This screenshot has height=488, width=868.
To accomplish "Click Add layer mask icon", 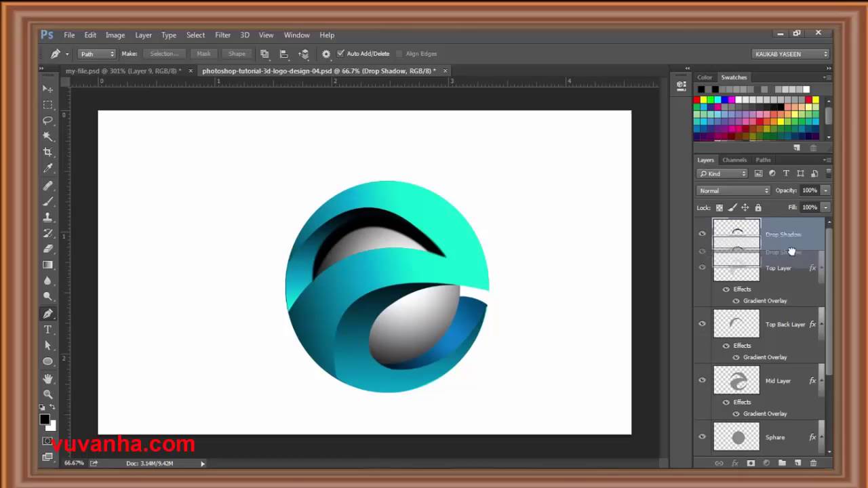I will (751, 463).
